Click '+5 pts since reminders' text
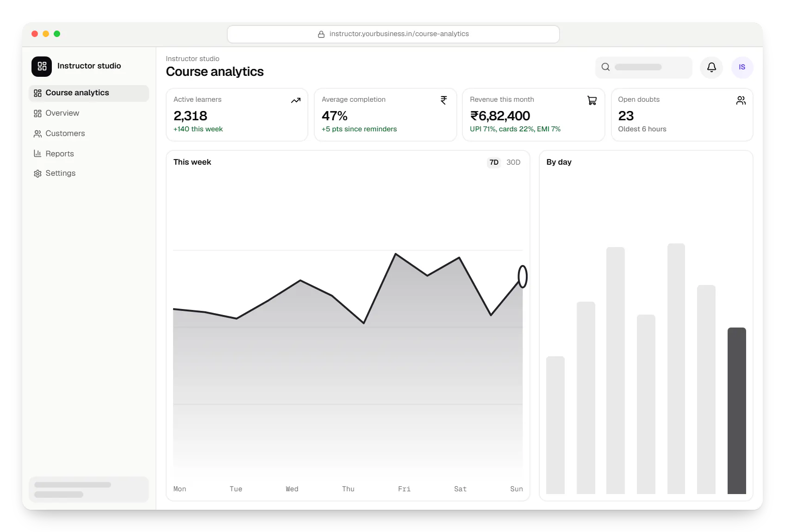Screen dimensions: 785x532 [x=359, y=129]
